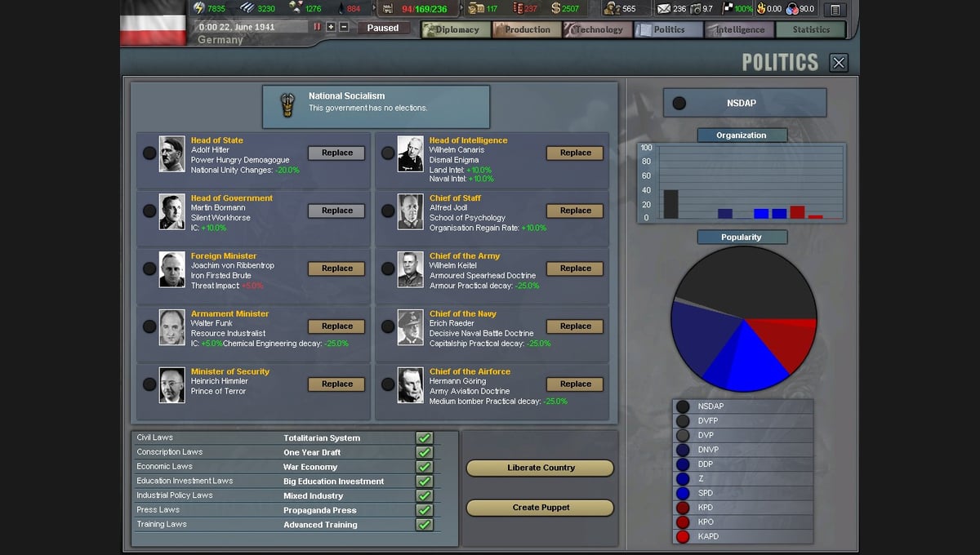Click the manpower soldier icon showing 565

pyautogui.click(x=611, y=9)
